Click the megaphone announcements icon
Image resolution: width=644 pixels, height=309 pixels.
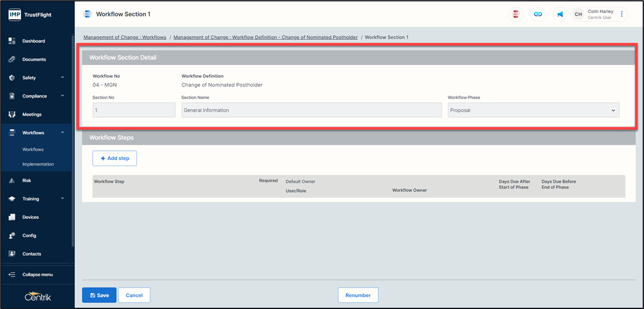coord(560,14)
